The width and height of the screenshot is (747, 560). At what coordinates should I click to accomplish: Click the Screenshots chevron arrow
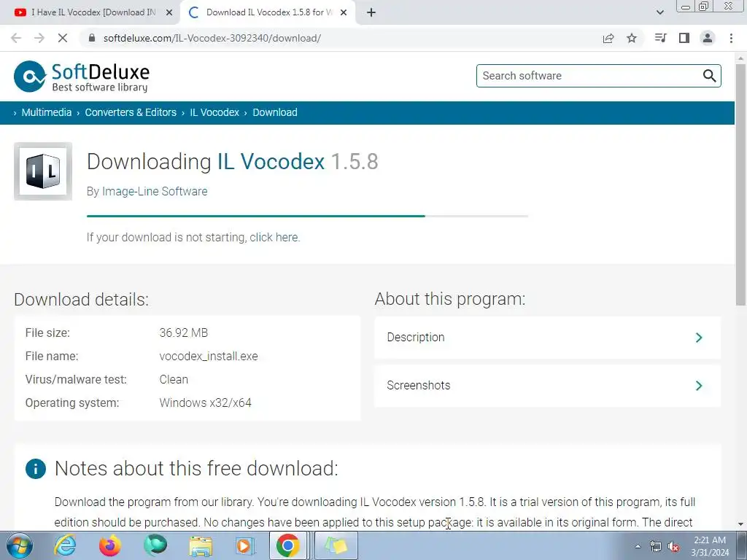(699, 386)
